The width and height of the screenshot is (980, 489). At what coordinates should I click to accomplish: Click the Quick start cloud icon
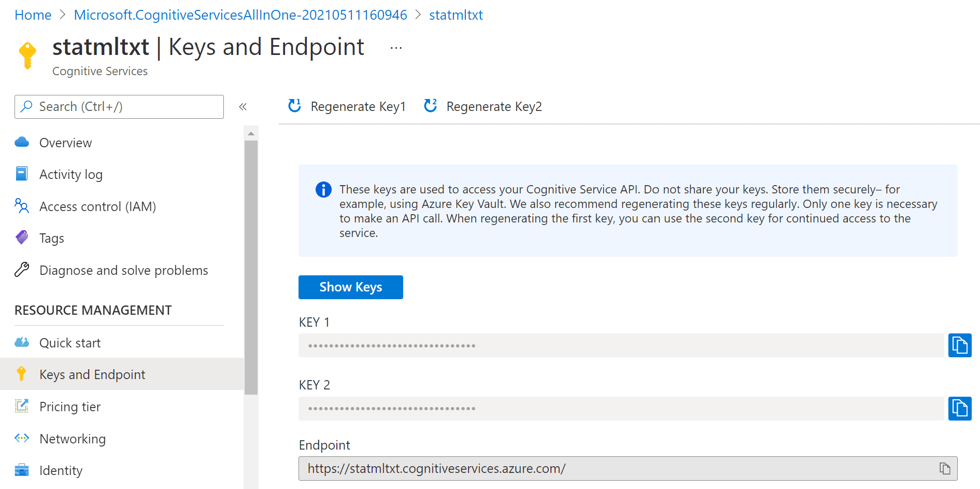tap(22, 342)
